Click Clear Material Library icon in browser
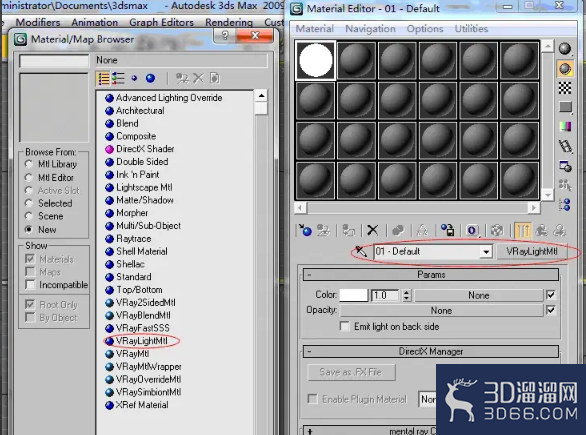The height and width of the screenshot is (435, 586). 215,78
